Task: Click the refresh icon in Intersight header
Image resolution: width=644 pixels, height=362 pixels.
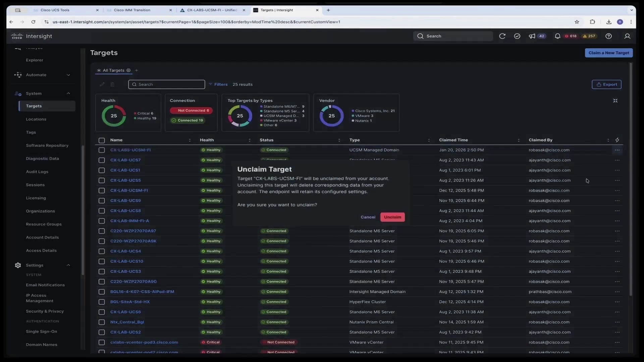Action: [502, 36]
